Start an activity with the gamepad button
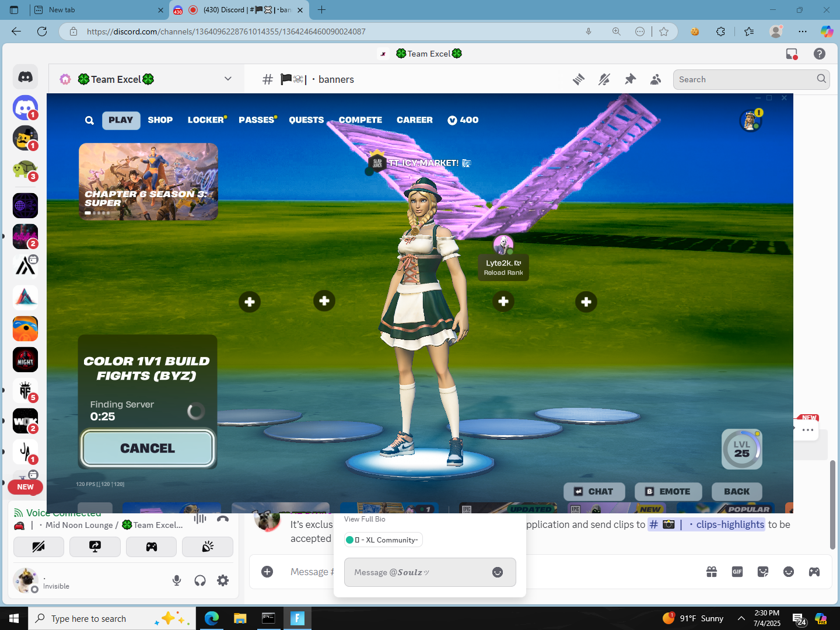The height and width of the screenshot is (630, 840). click(151, 547)
